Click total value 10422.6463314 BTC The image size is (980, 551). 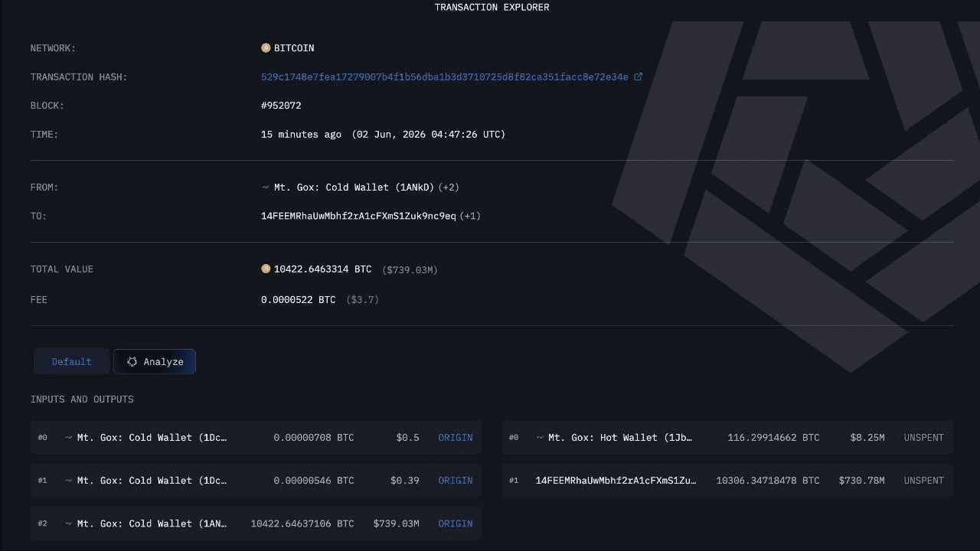322,269
